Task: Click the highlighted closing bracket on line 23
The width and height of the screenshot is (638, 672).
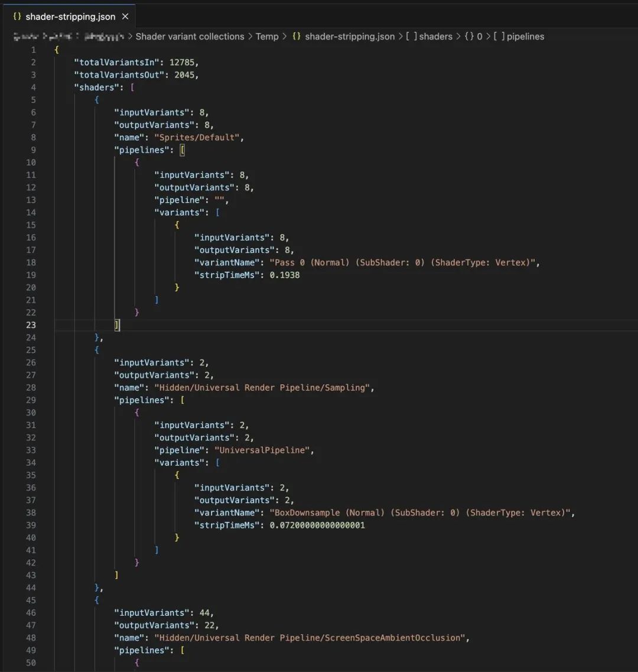Action: point(117,325)
